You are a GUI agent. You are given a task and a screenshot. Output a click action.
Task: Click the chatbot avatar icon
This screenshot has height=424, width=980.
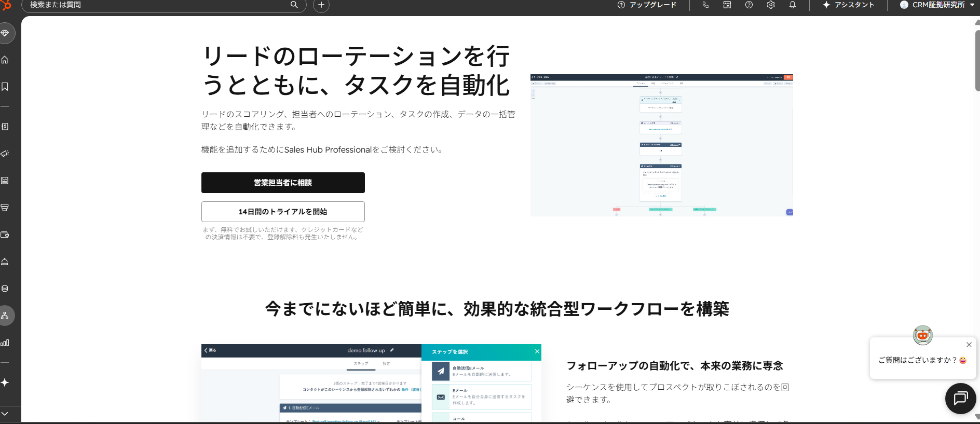pos(923,335)
